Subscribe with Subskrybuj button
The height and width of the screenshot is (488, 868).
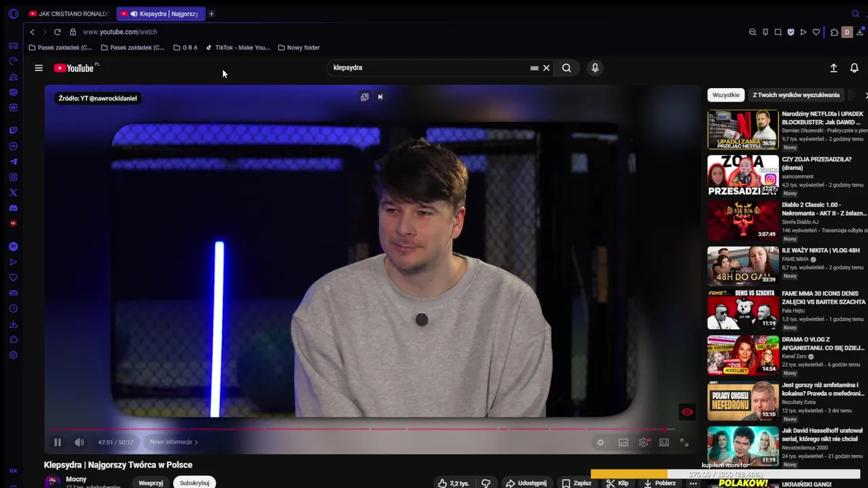(194, 483)
